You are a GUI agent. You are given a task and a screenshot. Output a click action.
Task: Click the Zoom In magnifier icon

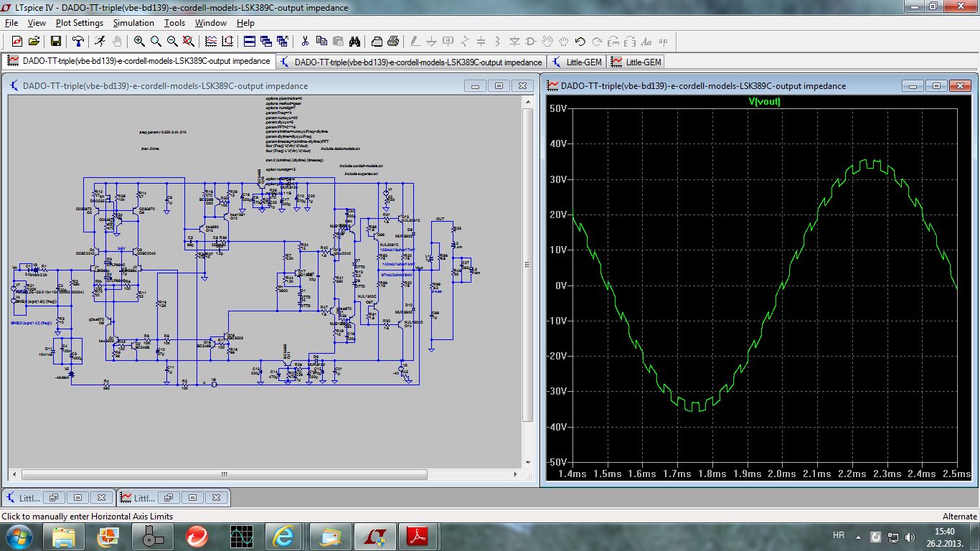point(139,41)
